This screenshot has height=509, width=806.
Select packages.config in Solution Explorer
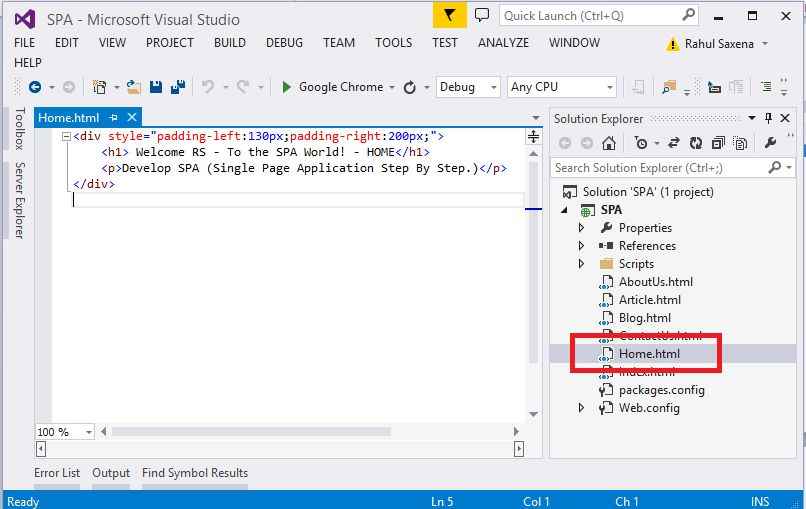tap(662, 390)
